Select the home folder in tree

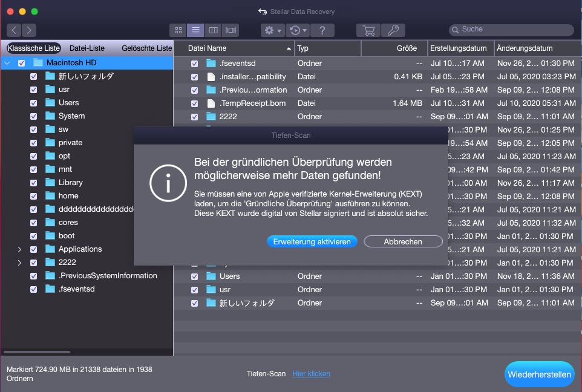pyautogui.click(x=68, y=196)
